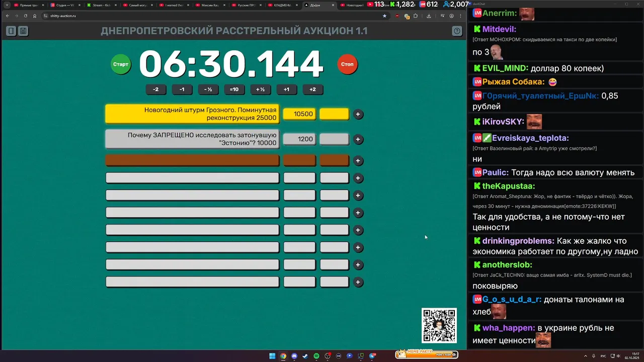
Task: Click the yellow add-amount field beside 10500
Action: (x=334, y=114)
